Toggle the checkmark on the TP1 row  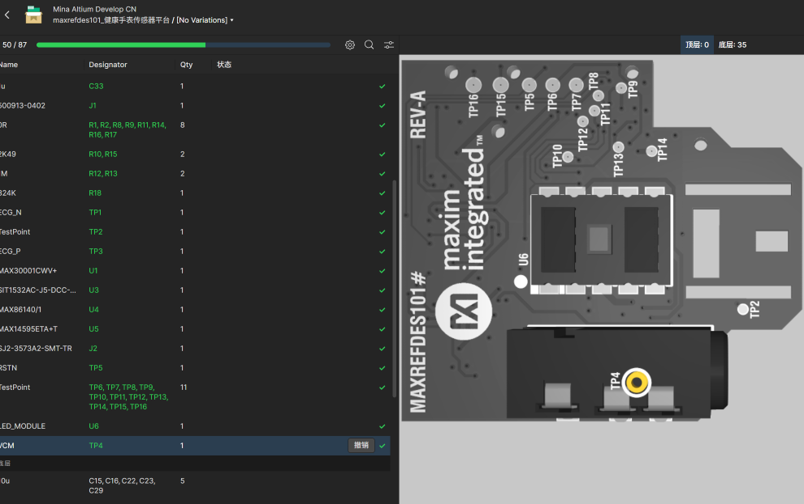click(382, 212)
